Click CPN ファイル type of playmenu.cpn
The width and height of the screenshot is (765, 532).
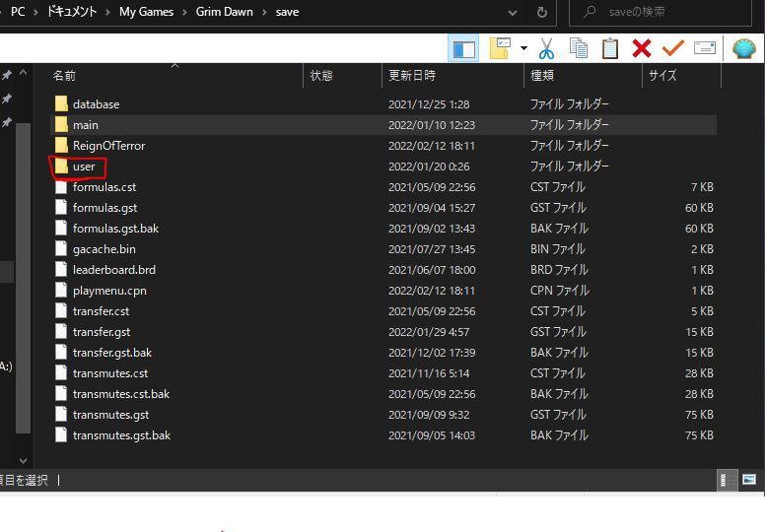[x=559, y=291]
